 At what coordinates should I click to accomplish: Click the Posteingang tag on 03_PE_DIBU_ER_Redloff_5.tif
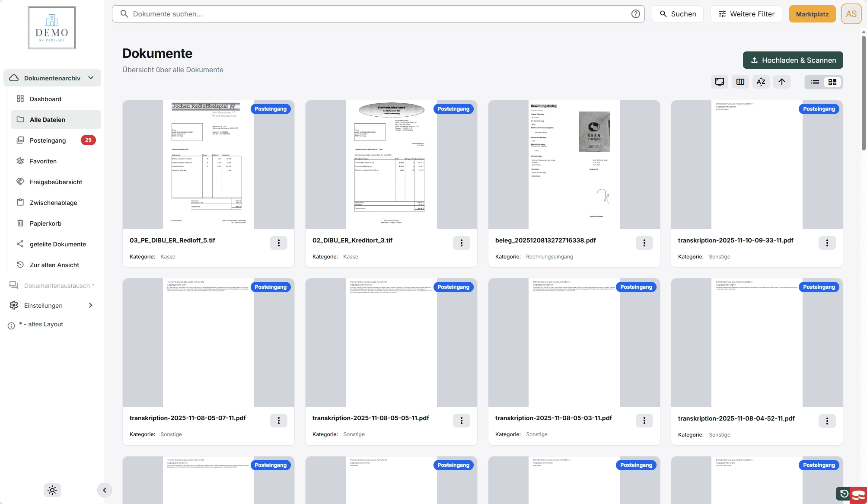(x=271, y=109)
